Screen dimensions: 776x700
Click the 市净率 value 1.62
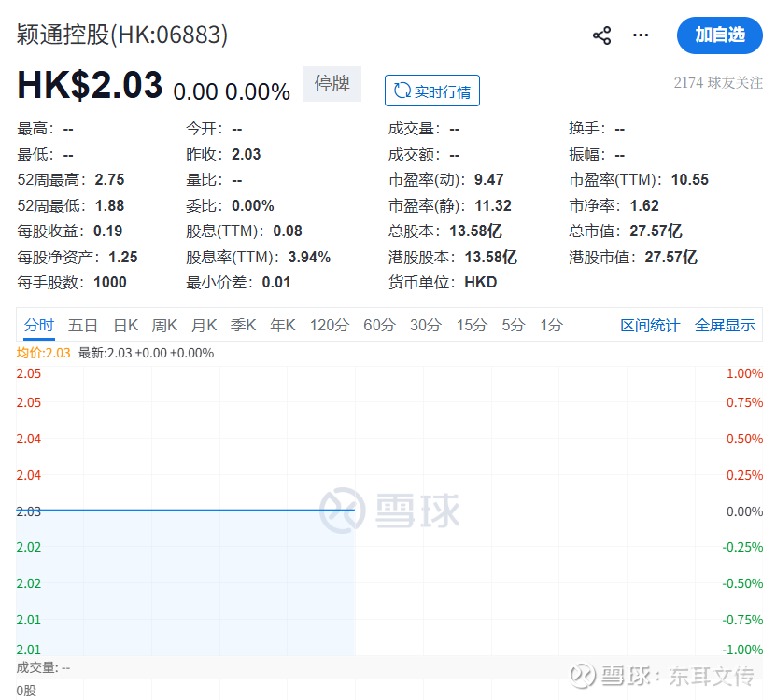[x=643, y=205]
